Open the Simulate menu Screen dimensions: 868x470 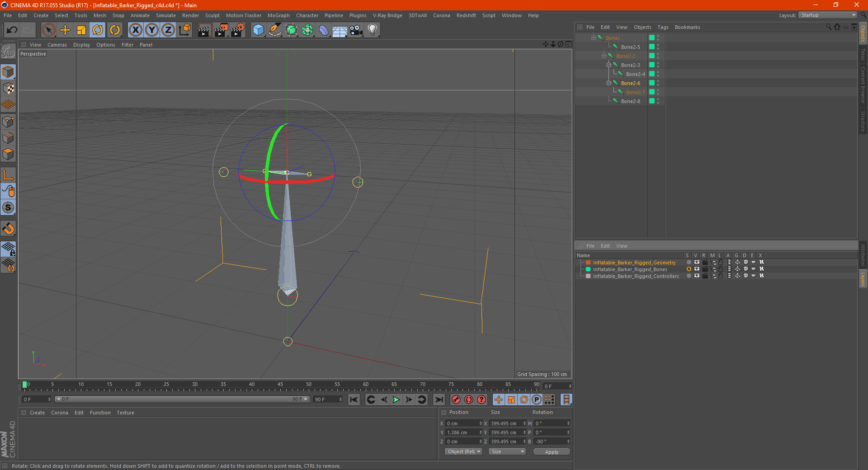[x=166, y=15]
